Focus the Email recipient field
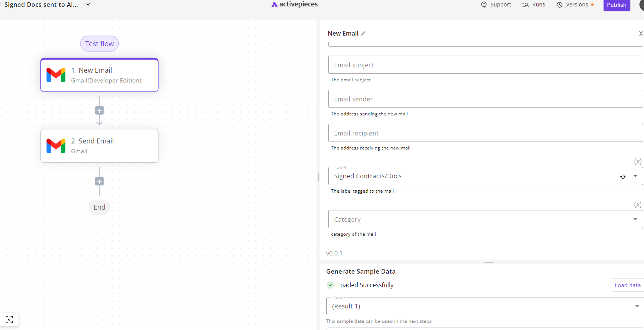Viewport: 644px width, 330px height. pos(486,133)
